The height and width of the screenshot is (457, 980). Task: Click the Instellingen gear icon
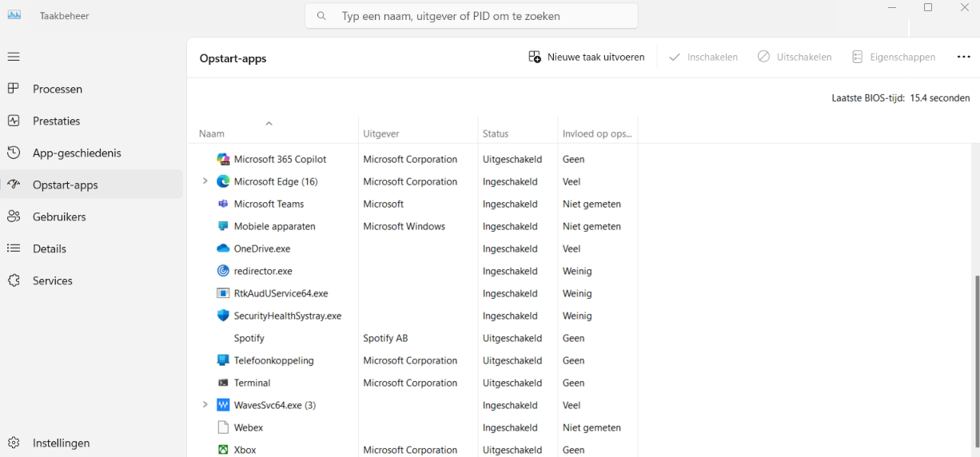[x=14, y=443]
